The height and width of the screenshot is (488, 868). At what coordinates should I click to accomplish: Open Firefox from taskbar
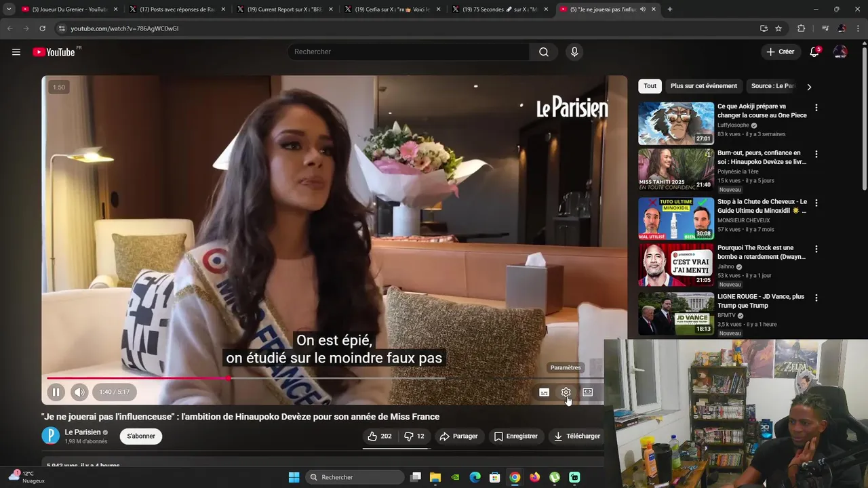pos(535,477)
